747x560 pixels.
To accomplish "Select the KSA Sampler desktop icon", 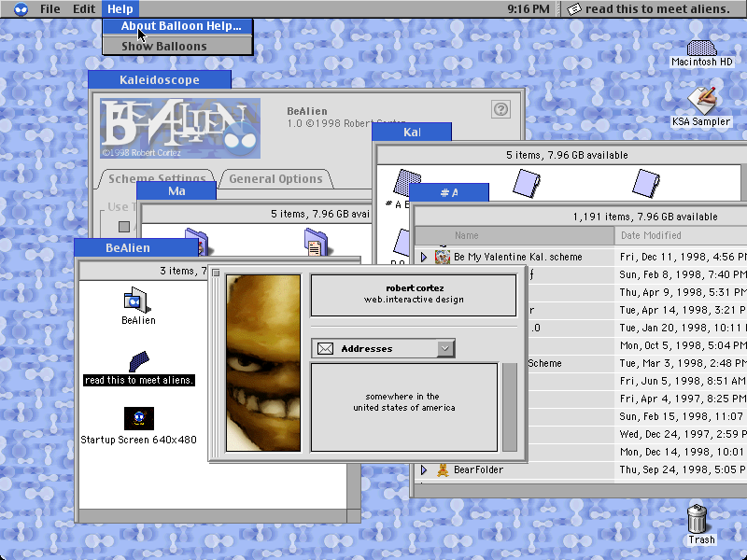I will 701,101.
